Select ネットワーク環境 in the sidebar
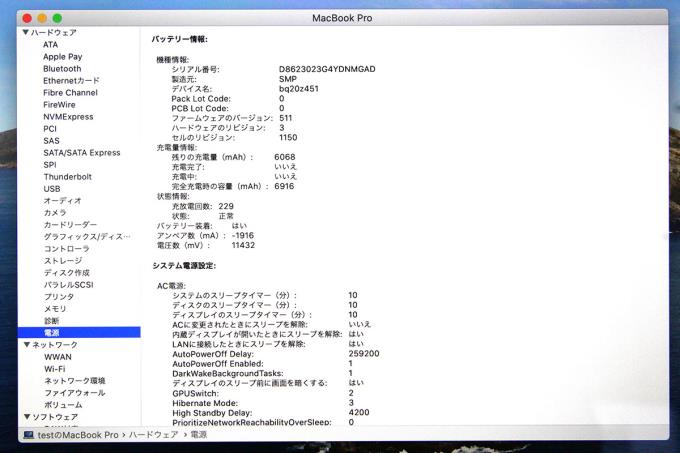 (75, 381)
